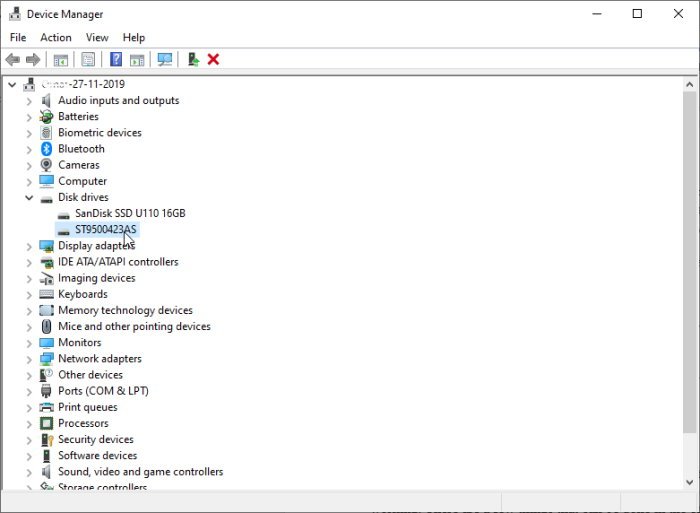Collapse the Disk drives category
The image size is (700, 513).
(x=29, y=197)
